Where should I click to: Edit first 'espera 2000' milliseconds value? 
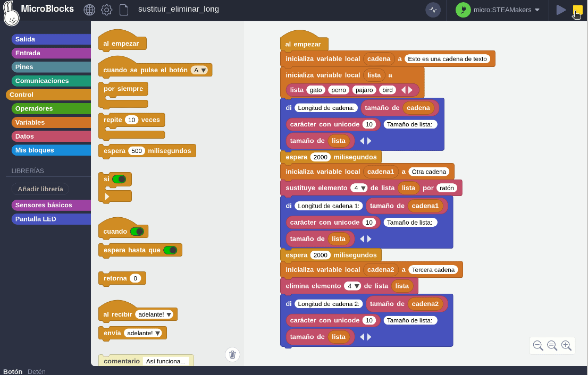(320, 157)
